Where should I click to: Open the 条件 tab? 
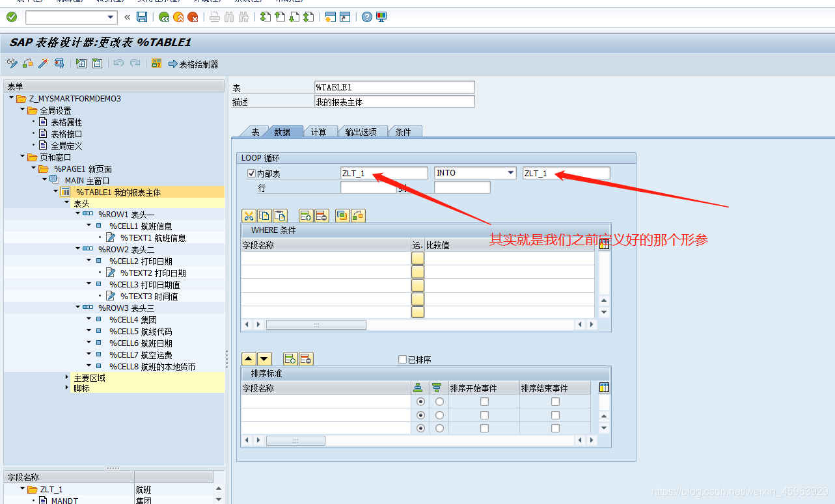pos(404,132)
